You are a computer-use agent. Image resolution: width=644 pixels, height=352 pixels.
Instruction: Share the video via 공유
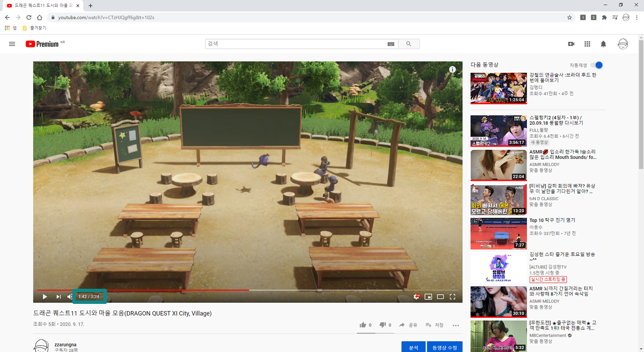point(408,325)
